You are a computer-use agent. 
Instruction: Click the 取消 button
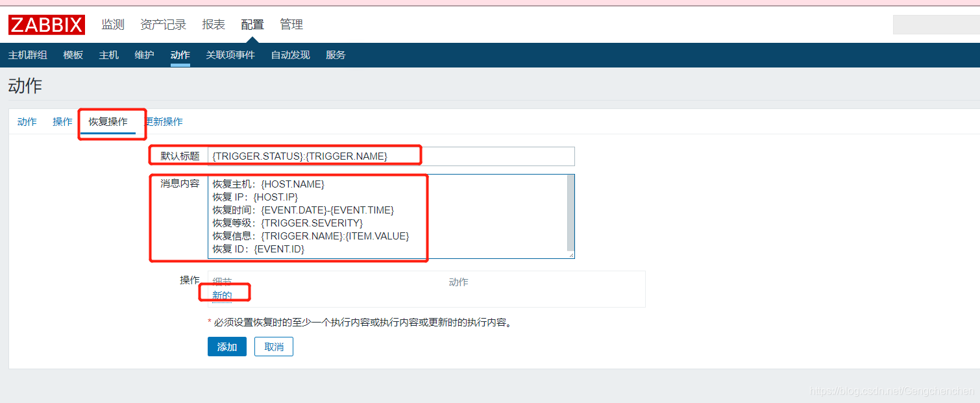click(274, 347)
